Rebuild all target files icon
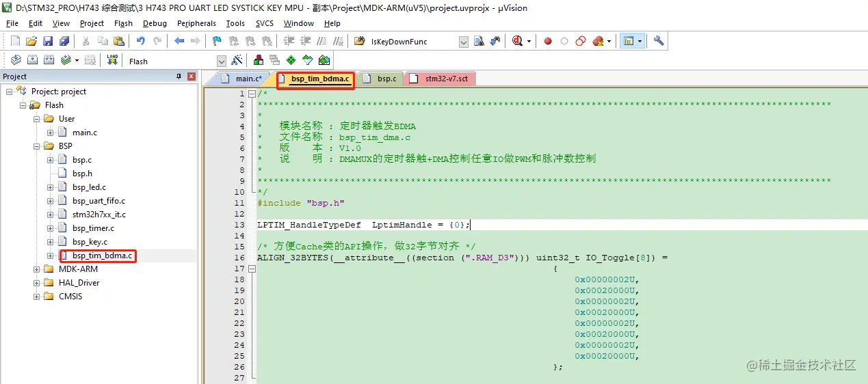This screenshot has width=868, height=384. 49,60
